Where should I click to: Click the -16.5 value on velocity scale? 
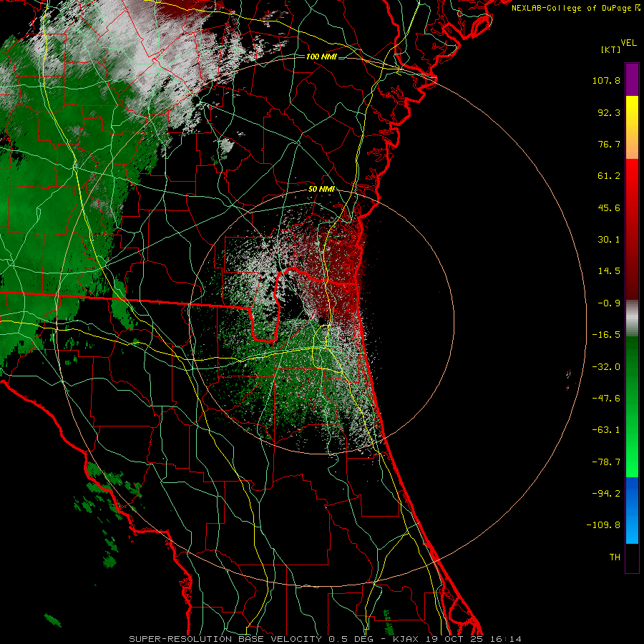click(606, 335)
